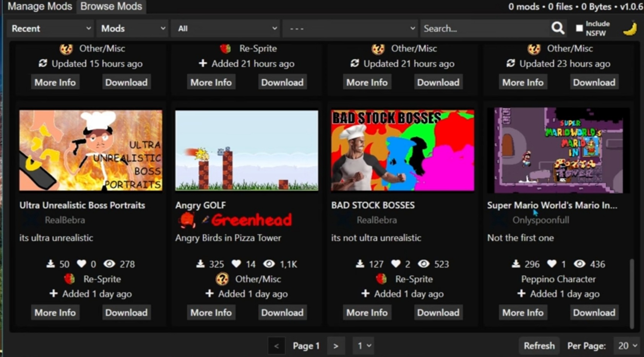Image resolution: width=644 pixels, height=357 pixels.
Task: Click the Search text field
Action: click(x=485, y=28)
